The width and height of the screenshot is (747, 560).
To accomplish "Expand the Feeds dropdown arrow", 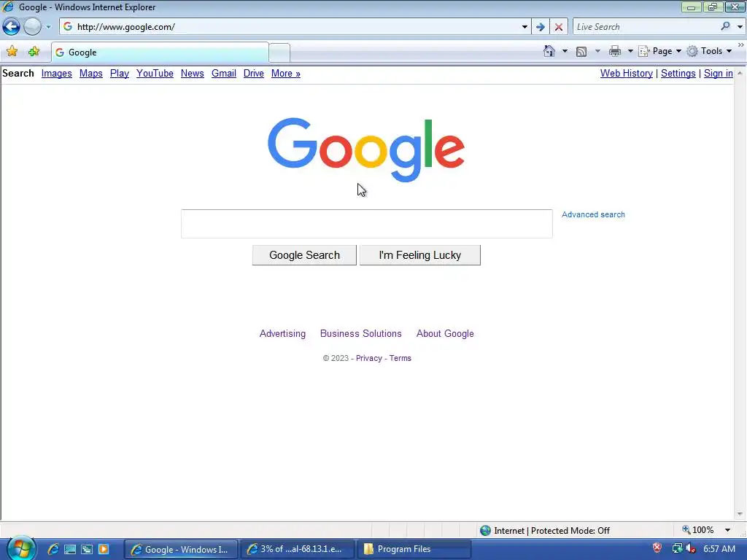I will (597, 51).
